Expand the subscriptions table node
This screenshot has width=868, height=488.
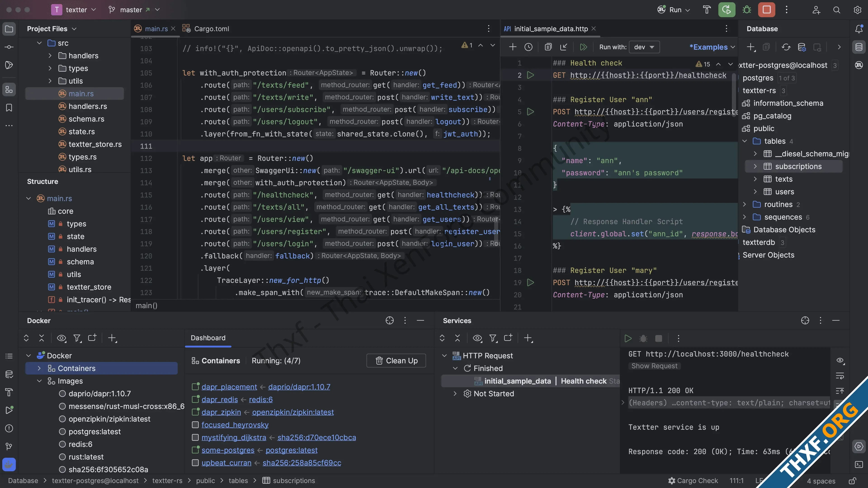point(755,166)
